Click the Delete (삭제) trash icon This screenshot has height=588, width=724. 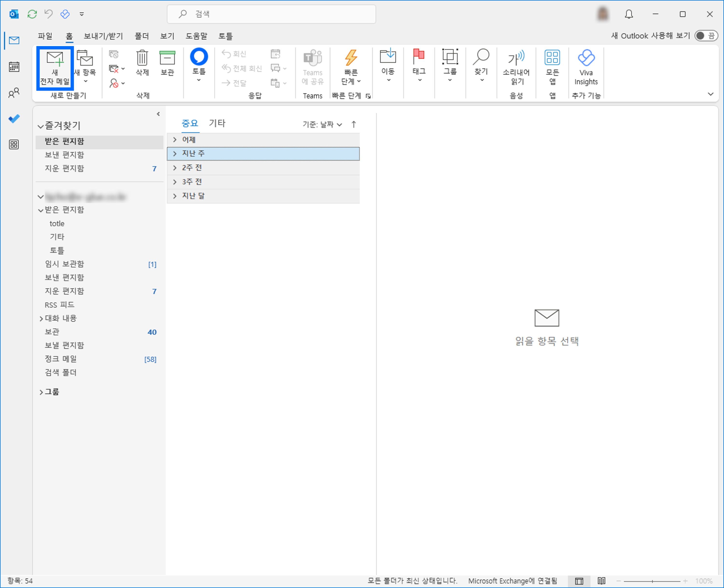142,62
